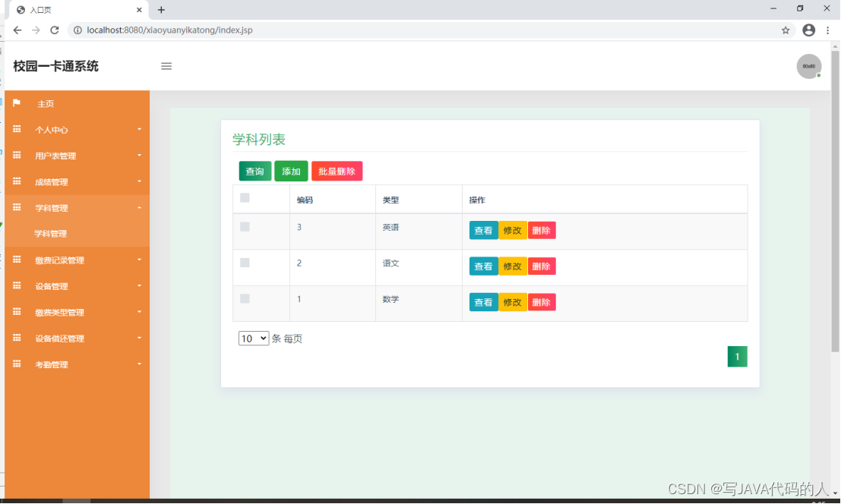841x504 pixels.
Task: Click the 校园一卡通系统 title
Action: coord(55,66)
